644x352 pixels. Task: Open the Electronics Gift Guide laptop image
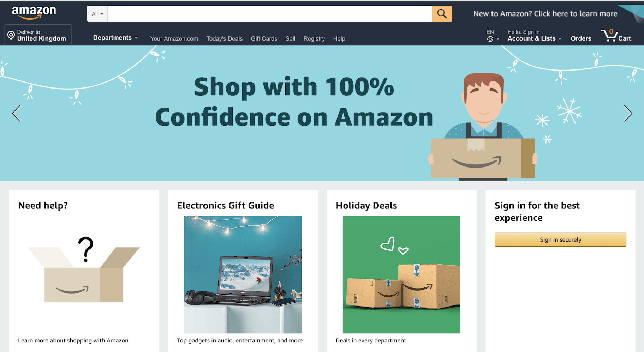tap(243, 274)
